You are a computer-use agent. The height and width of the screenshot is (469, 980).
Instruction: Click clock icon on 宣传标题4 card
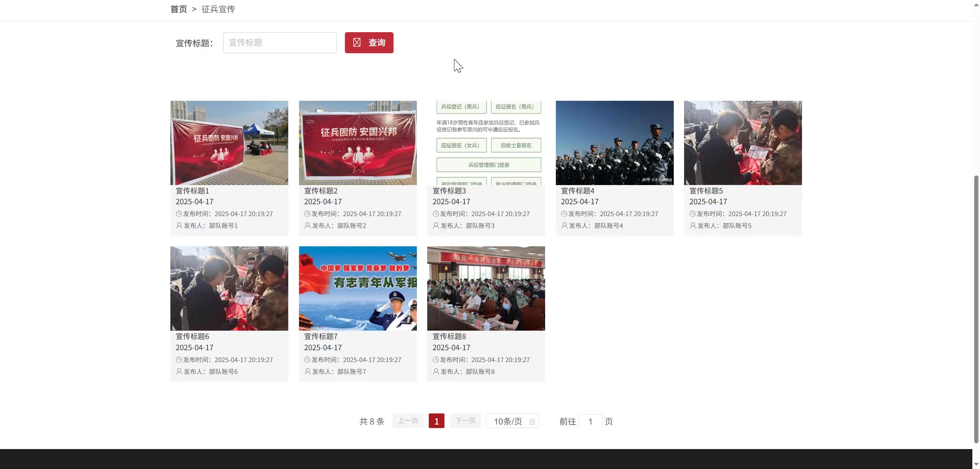coord(564,214)
